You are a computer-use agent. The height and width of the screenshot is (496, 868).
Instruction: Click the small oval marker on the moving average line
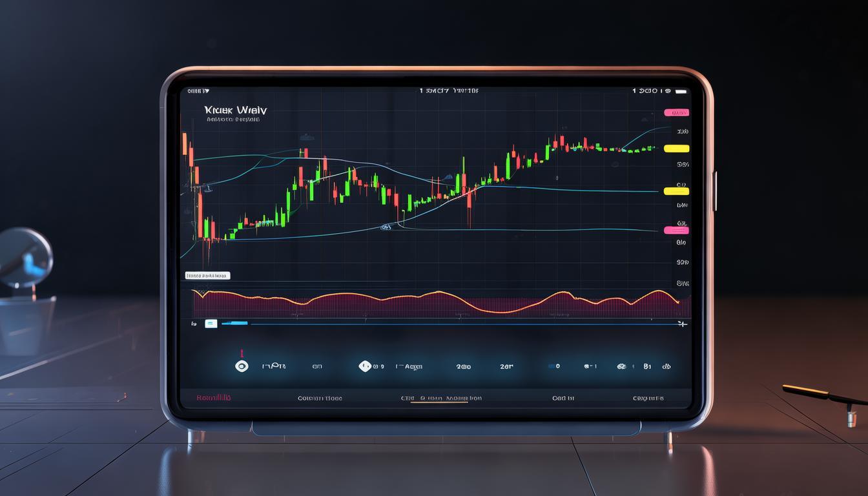pyautogui.click(x=386, y=227)
